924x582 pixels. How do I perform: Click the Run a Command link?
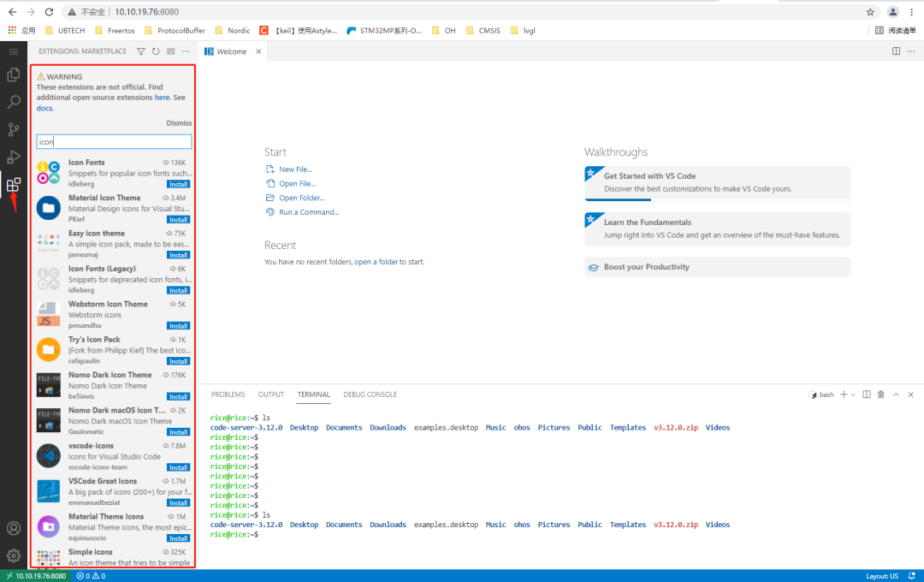pos(309,211)
